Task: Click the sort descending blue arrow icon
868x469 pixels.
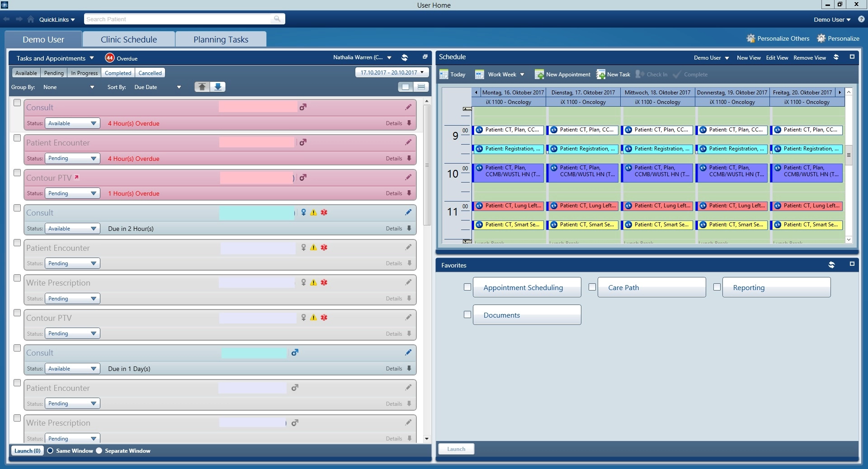Action: (218, 87)
